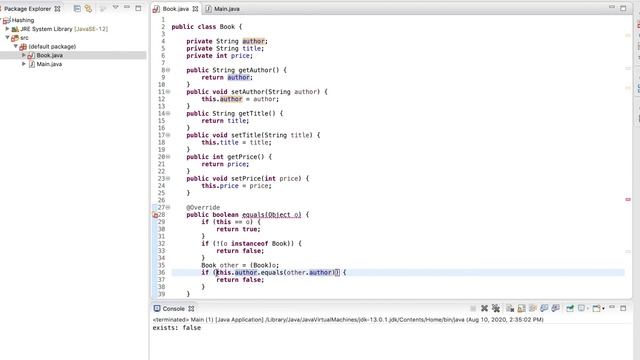Activate the Package Explorer tab

pos(27,9)
